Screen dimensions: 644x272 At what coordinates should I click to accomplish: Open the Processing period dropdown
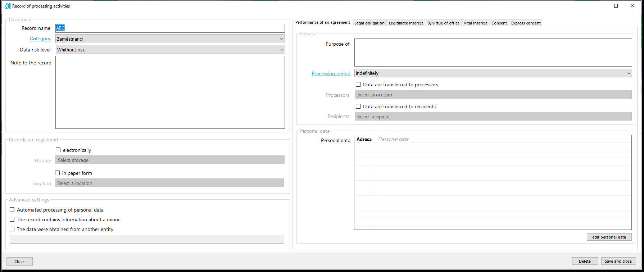pyautogui.click(x=493, y=73)
